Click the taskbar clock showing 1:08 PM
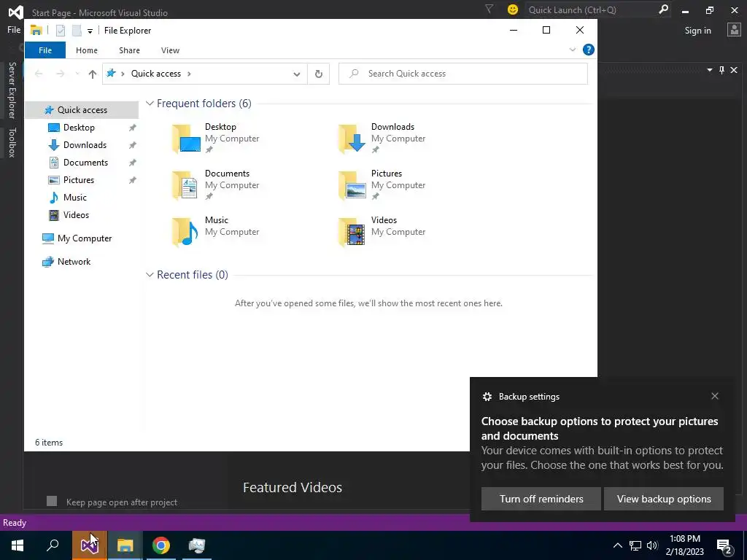 (x=684, y=545)
